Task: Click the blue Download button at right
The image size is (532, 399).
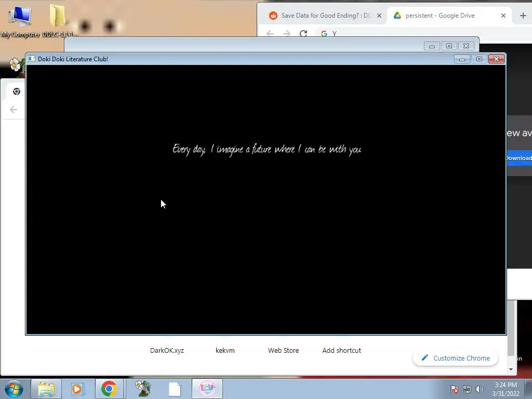Action: (x=519, y=158)
